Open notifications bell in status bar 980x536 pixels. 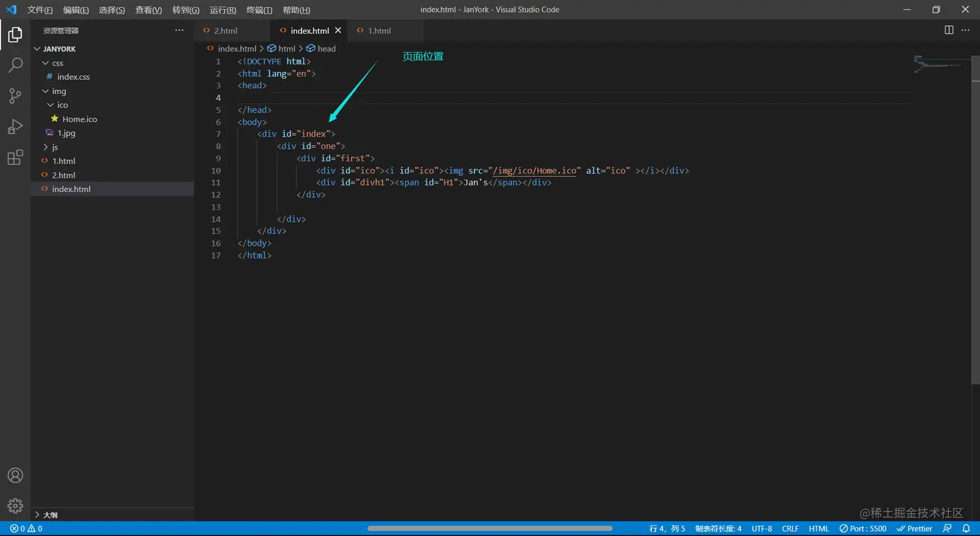pos(966,529)
